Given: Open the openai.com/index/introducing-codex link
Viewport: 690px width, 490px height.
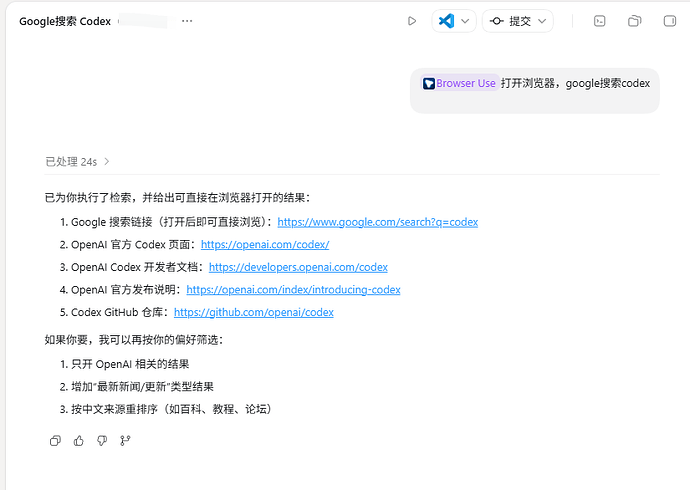Looking at the screenshot, I should (294, 289).
